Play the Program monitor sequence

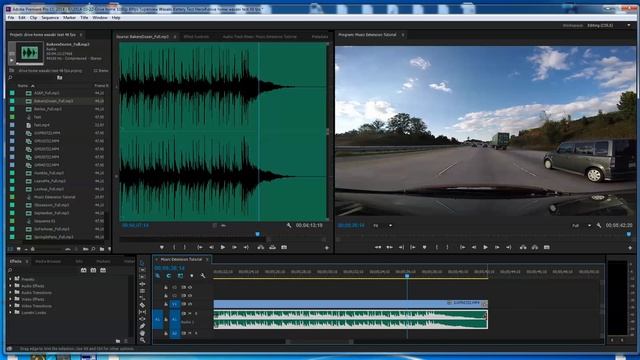485,247
